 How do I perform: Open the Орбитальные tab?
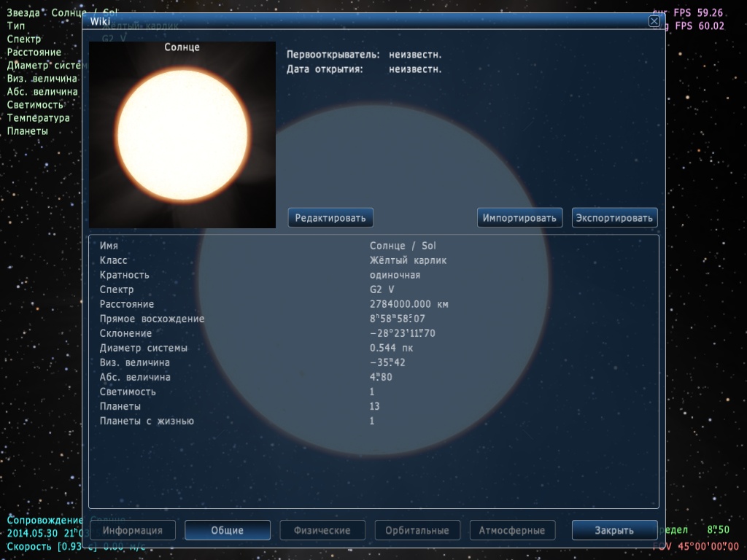pos(417,530)
